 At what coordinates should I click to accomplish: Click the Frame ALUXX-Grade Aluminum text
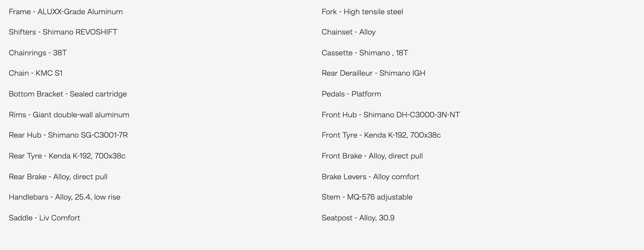pos(66,12)
